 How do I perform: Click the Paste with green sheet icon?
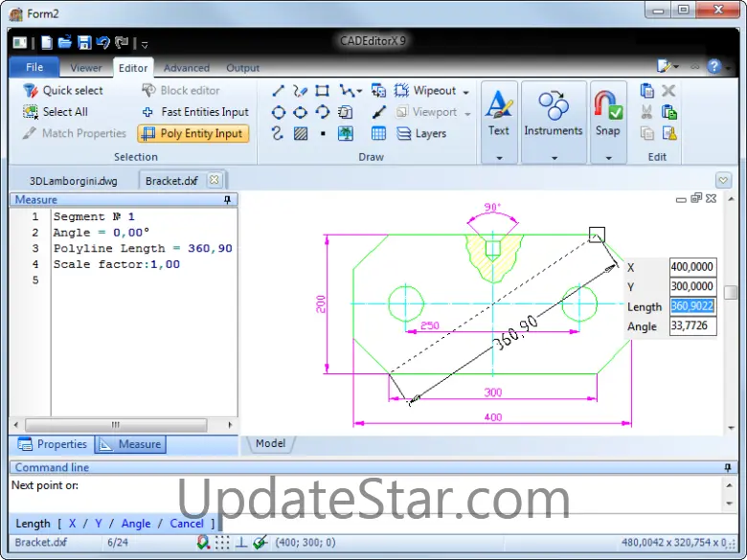669,112
